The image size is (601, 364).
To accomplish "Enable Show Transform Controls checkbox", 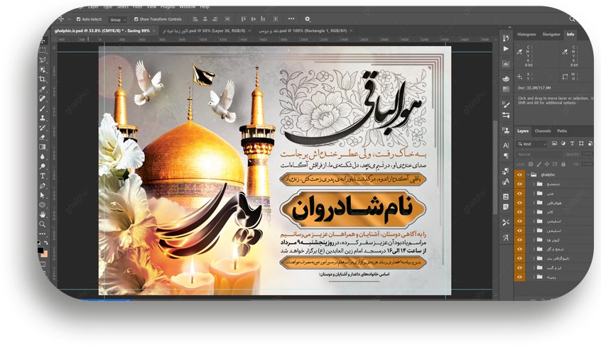I will 136,19.
